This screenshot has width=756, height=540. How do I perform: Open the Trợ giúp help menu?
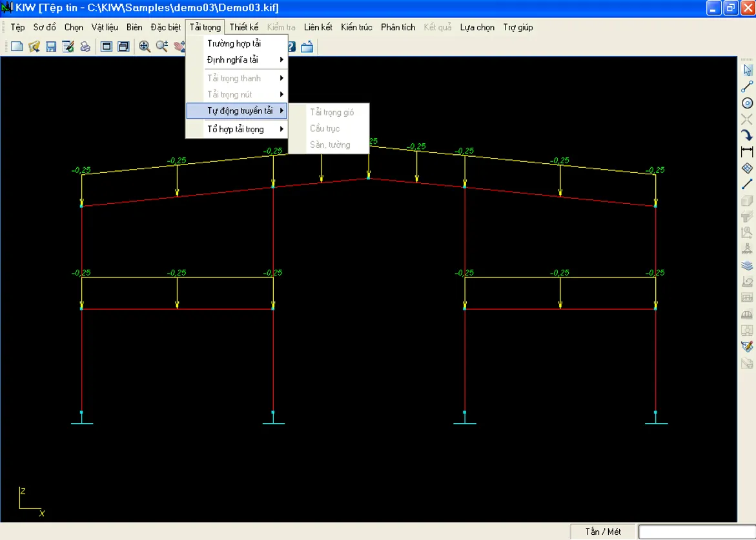click(518, 27)
